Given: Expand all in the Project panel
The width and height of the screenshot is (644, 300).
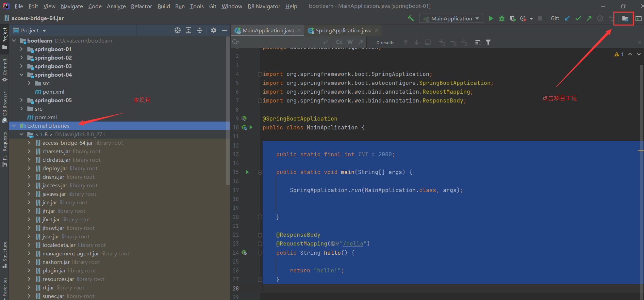Looking at the screenshot, I should (x=188, y=30).
